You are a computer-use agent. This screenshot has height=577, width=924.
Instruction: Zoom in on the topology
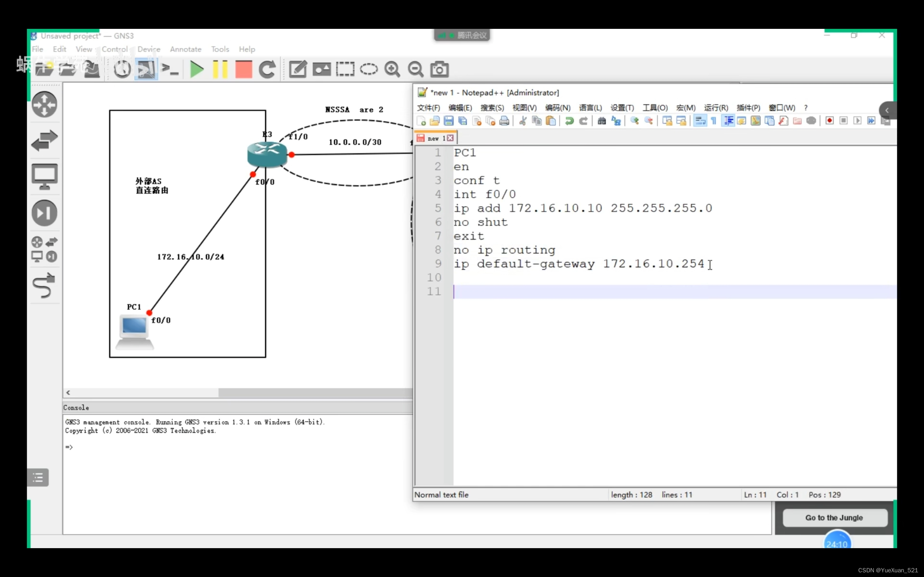point(392,69)
